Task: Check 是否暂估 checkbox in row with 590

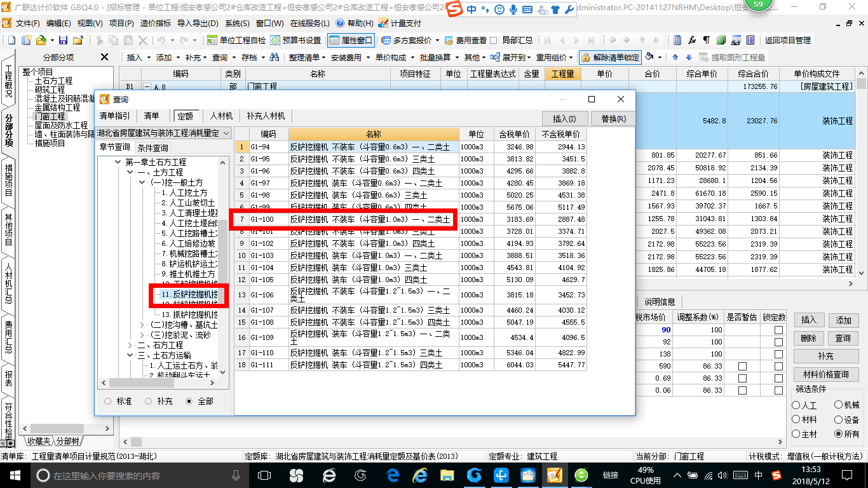Action: 742,367
